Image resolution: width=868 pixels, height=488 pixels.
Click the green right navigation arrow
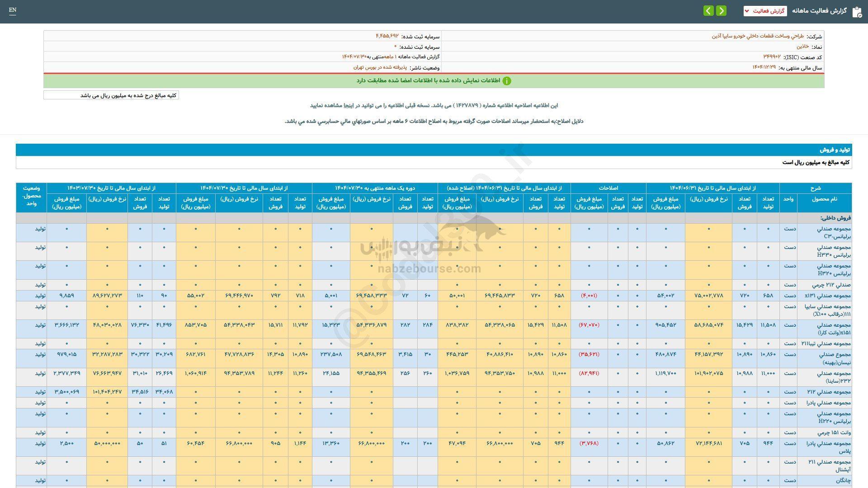click(x=722, y=10)
